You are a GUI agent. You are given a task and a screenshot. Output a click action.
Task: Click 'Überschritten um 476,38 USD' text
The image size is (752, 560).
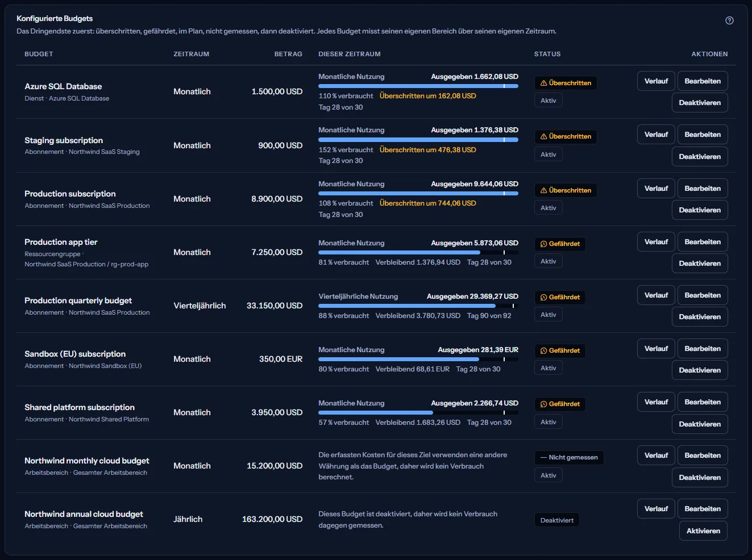428,150
